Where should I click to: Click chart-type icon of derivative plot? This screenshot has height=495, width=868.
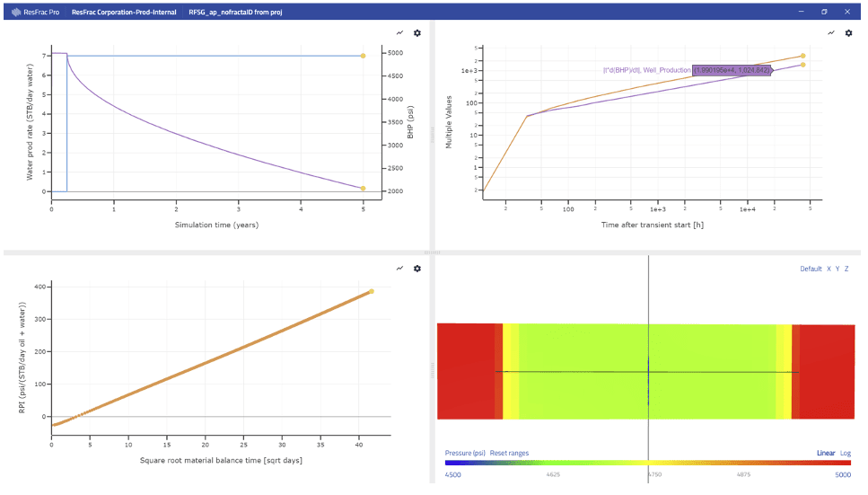point(831,33)
